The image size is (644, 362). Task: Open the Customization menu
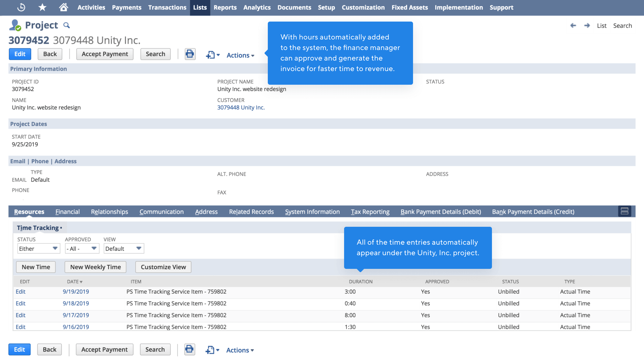coord(363,7)
